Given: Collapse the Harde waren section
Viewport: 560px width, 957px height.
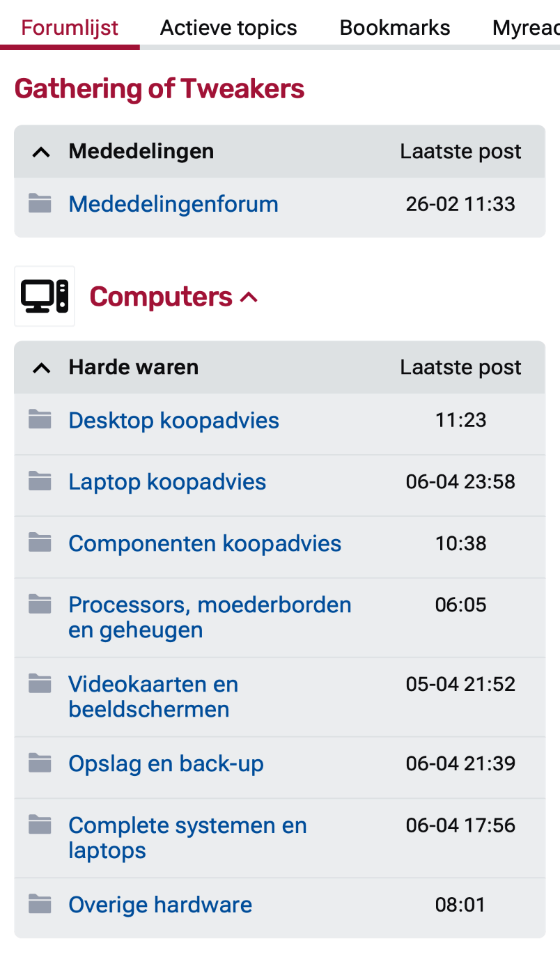Looking at the screenshot, I should coord(41,367).
